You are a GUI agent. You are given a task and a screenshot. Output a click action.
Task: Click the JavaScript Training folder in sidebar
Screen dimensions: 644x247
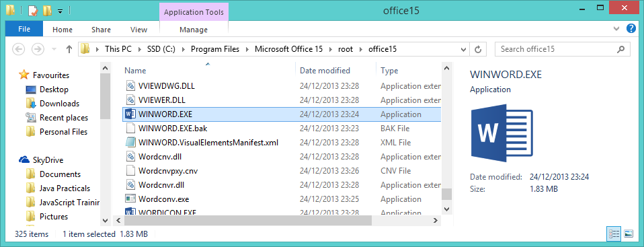click(x=69, y=202)
